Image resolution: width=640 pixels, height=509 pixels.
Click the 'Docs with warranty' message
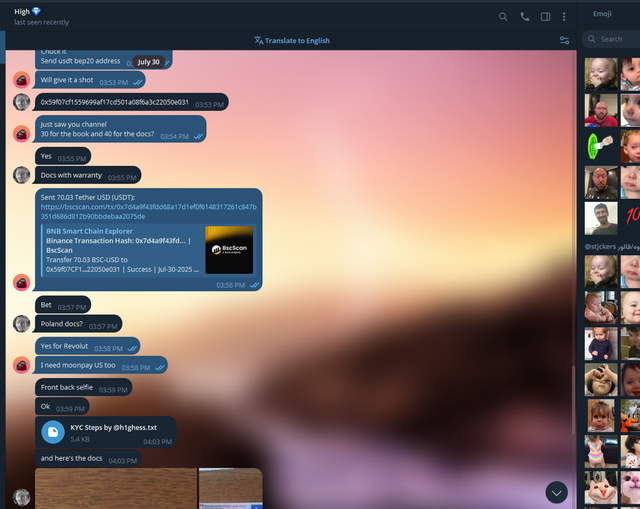[88, 175]
